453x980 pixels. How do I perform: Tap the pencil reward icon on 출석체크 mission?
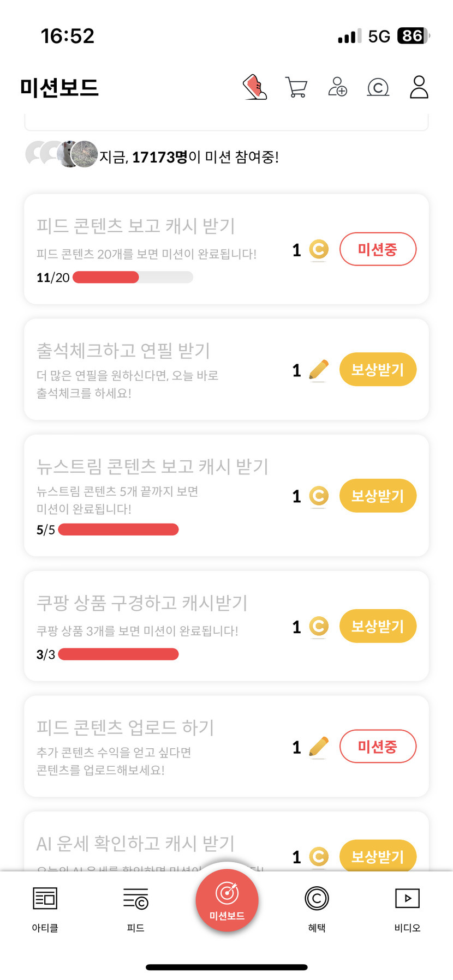click(x=319, y=370)
